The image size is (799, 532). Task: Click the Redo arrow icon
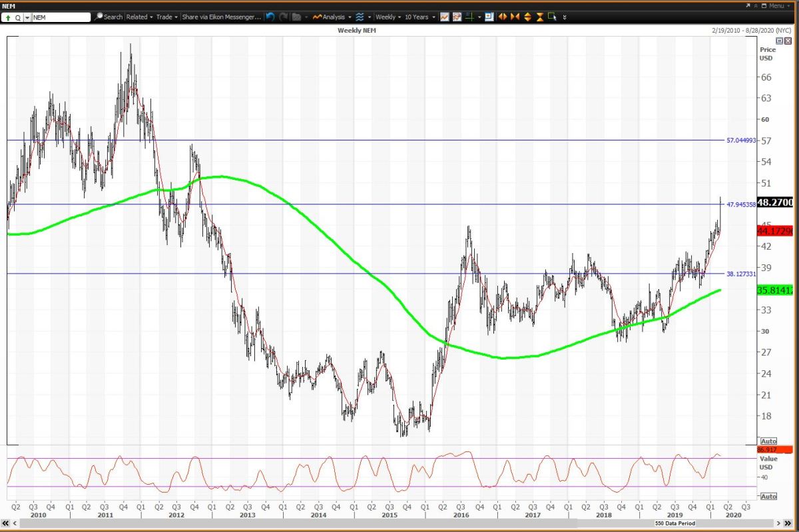coord(283,17)
